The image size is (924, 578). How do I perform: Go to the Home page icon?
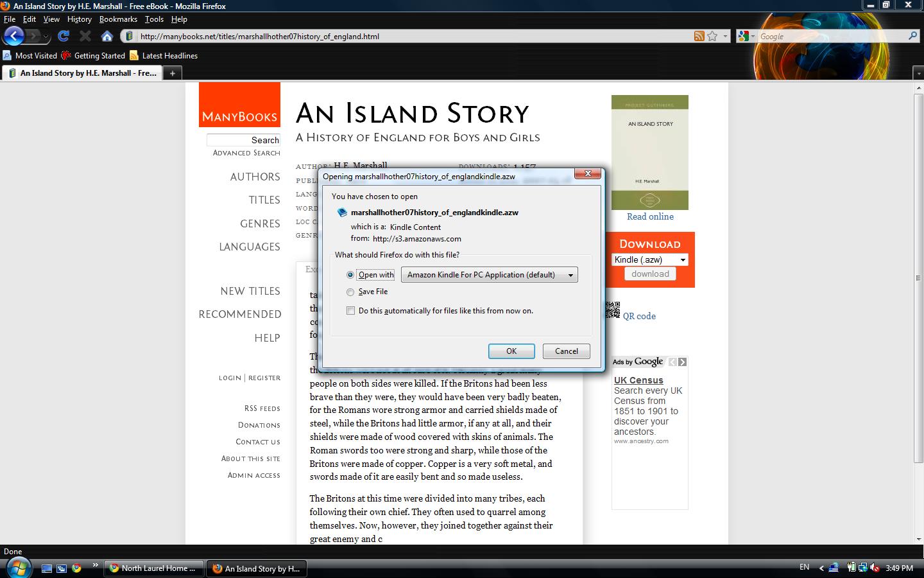107,36
